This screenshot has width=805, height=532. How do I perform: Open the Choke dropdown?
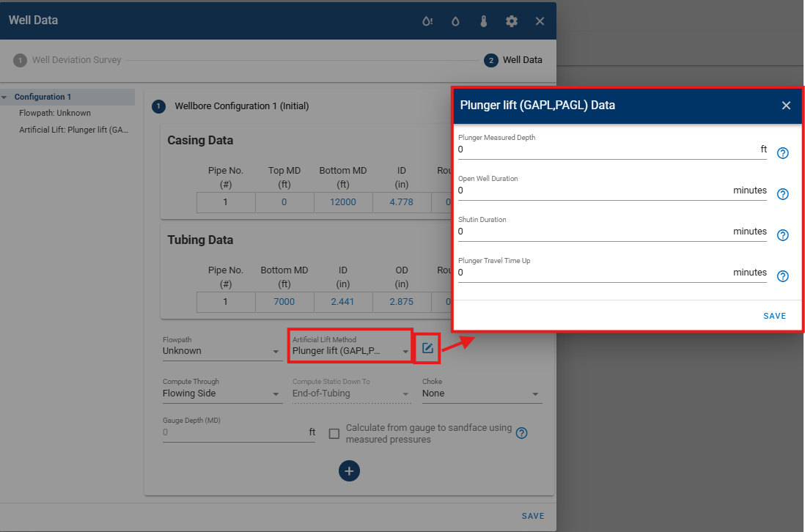(x=481, y=394)
